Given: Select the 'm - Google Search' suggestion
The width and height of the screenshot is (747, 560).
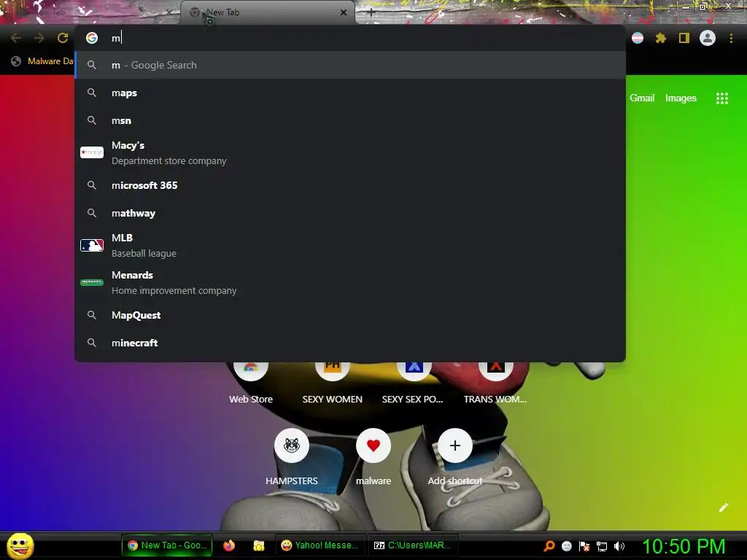Looking at the screenshot, I should click(350, 65).
